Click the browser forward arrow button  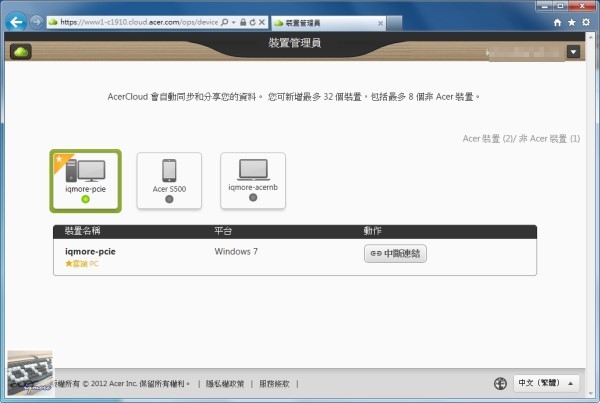click(36, 22)
